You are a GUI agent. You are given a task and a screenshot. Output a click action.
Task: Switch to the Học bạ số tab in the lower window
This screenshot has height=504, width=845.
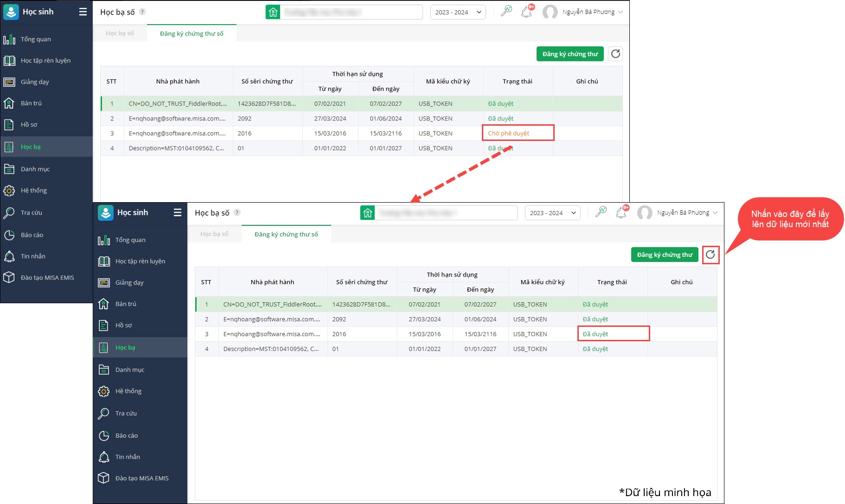[x=214, y=234]
